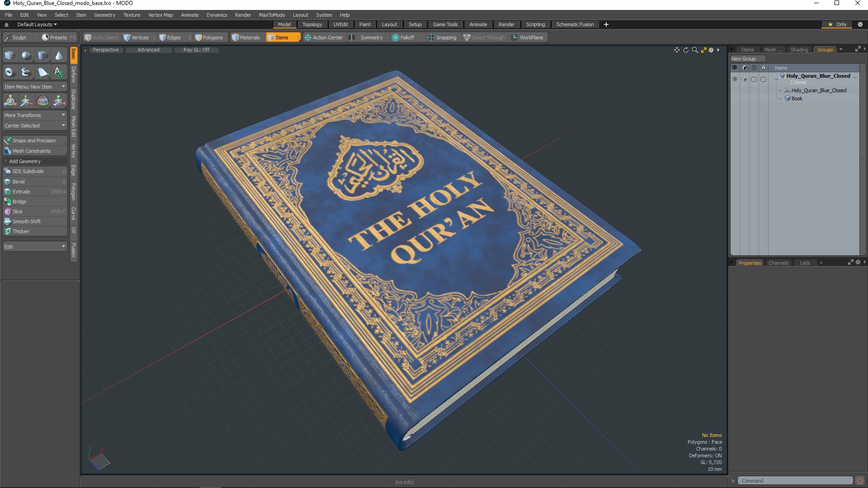The image size is (868, 488).
Task: Open Snaps and Precision
Action: (35, 141)
